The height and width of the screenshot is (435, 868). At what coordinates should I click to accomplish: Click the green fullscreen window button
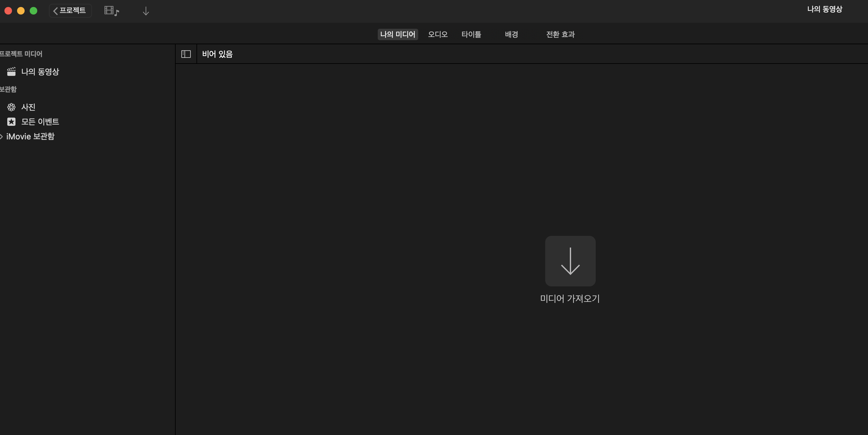coord(33,11)
